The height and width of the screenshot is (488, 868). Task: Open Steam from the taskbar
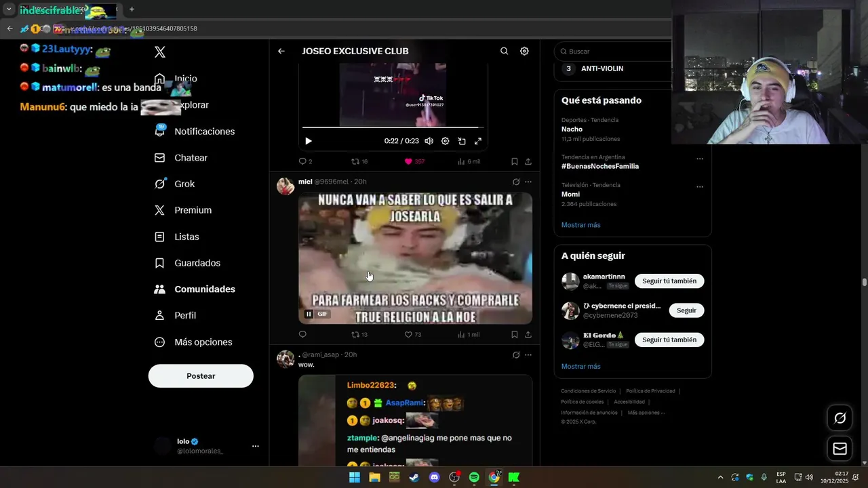click(x=414, y=477)
